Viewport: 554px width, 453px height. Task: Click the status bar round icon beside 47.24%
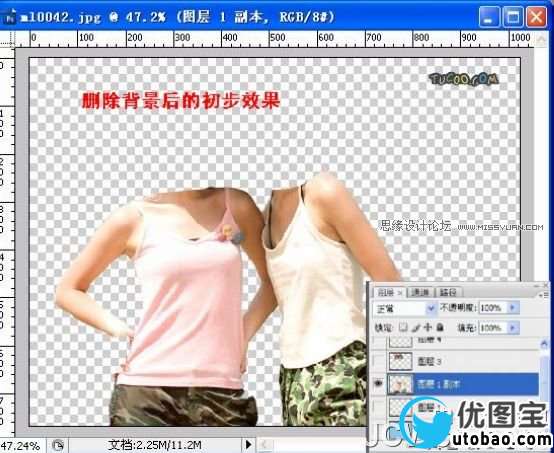pos(58,445)
